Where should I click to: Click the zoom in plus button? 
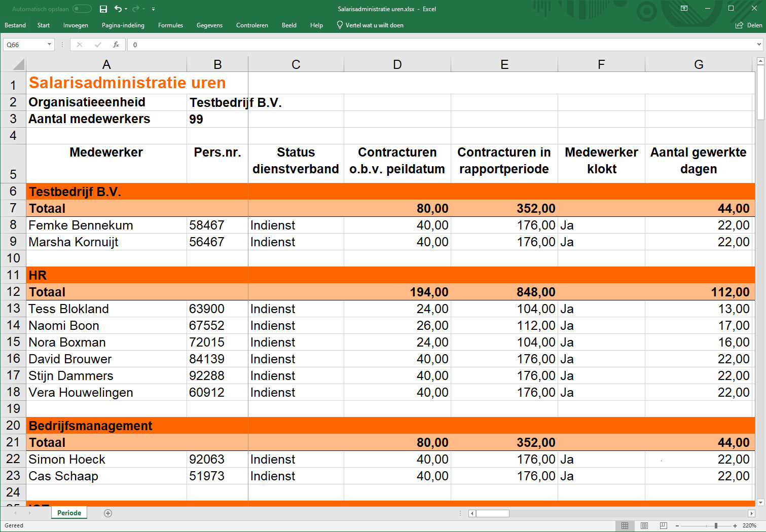point(735,526)
